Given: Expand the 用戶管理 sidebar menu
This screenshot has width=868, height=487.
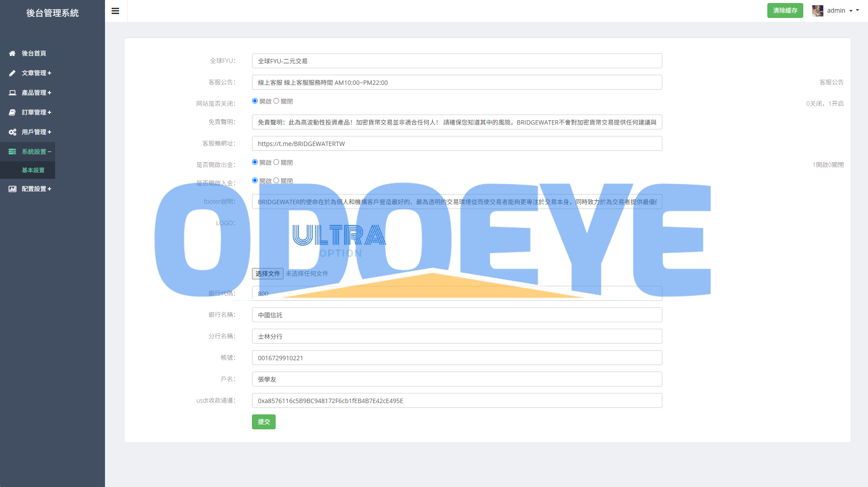Looking at the screenshot, I should 36,132.
